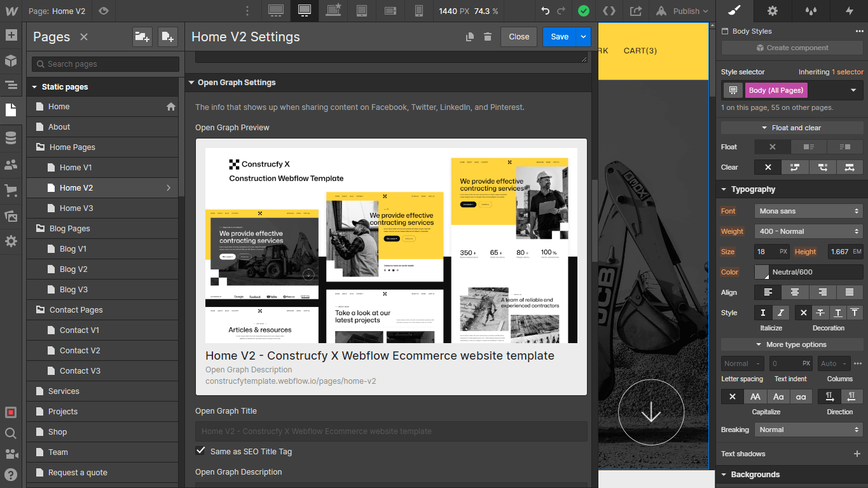The width and height of the screenshot is (868, 488).
Task: Delete page using the trash icon
Action: click(x=488, y=37)
